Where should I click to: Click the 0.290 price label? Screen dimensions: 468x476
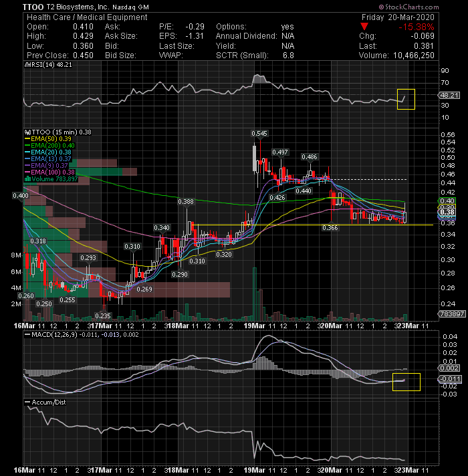click(180, 274)
